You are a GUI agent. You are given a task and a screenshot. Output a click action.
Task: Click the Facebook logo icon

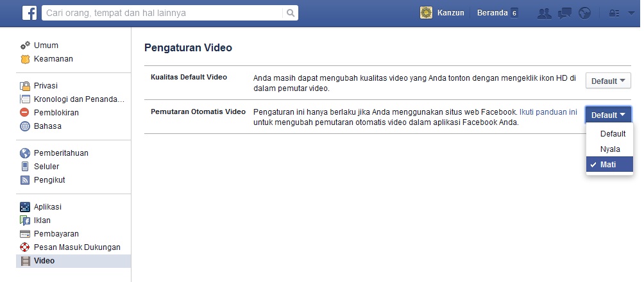(x=29, y=13)
